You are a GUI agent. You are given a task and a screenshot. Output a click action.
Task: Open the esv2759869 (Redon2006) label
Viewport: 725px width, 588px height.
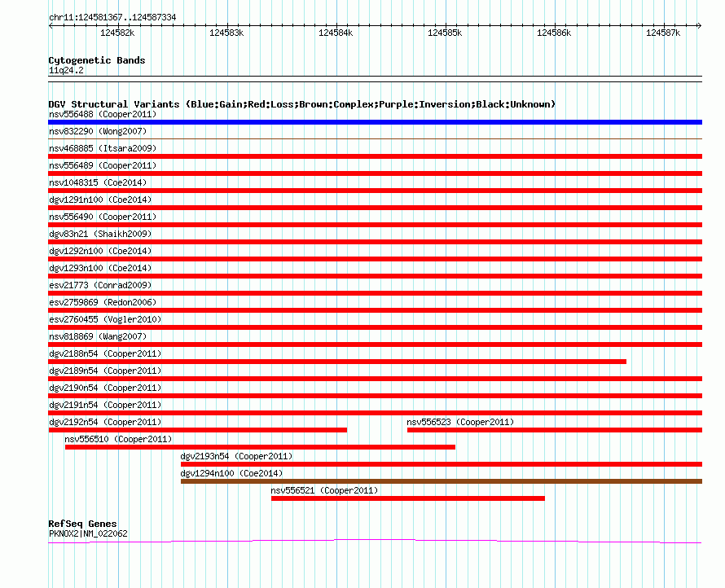click(103, 302)
